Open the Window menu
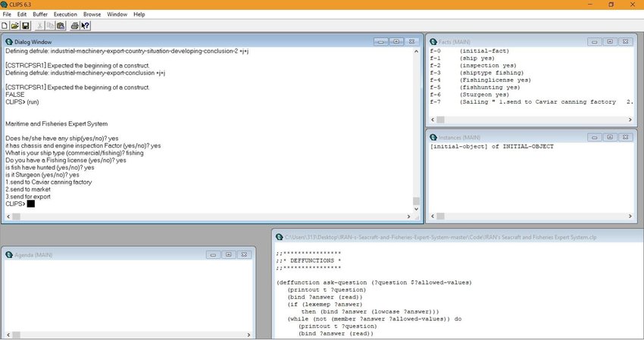Viewport: 644px width, 340px height. click(117, 14)
